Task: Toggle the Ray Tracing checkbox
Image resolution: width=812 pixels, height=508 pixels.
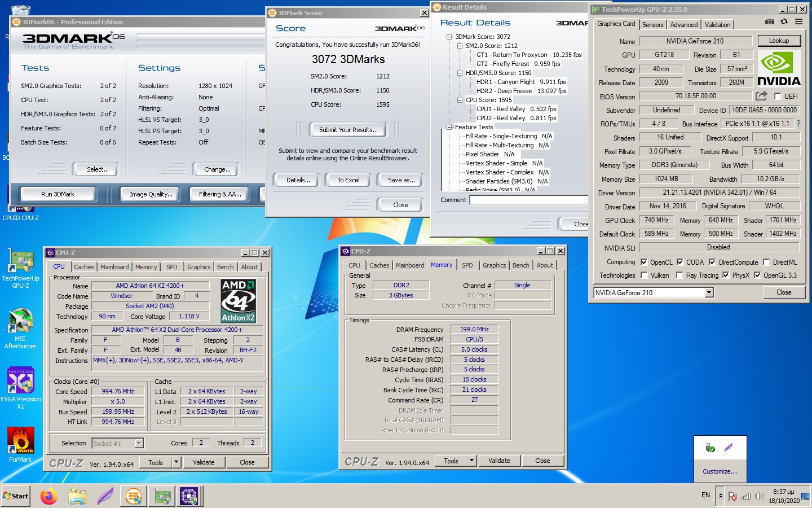Action: pyautogui.click(x=680, y=275)
